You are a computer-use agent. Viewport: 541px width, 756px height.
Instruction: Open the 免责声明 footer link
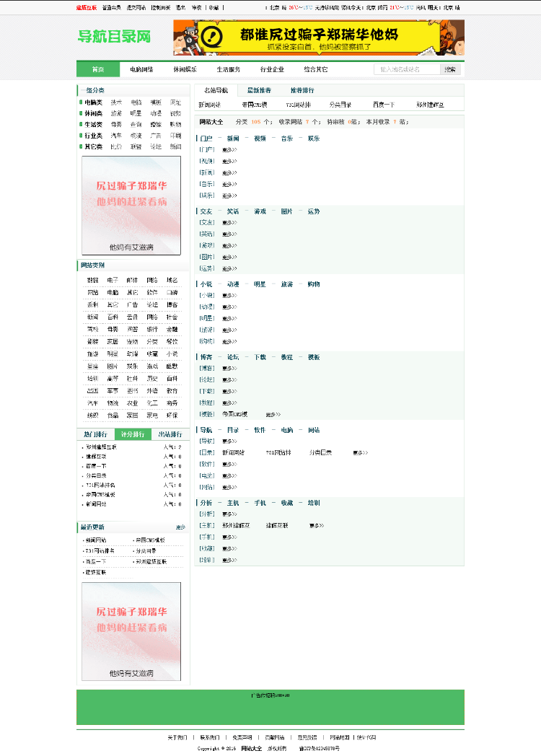coord(242,738)
